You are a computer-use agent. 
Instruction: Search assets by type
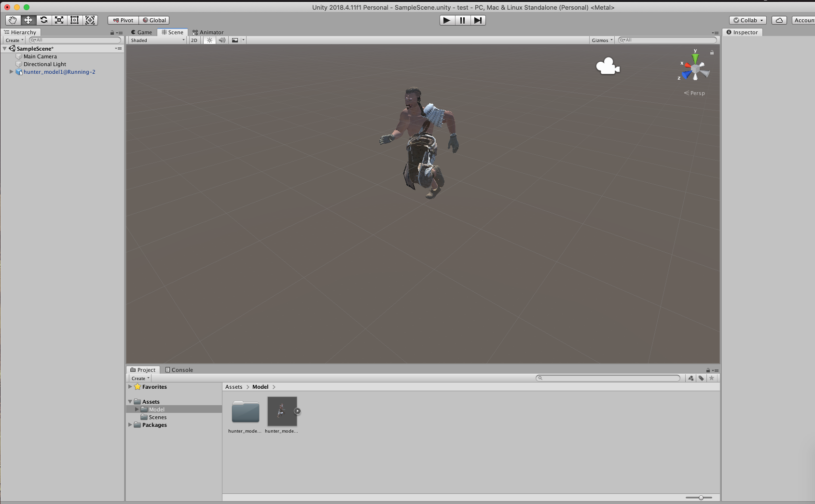pos(691,378)
